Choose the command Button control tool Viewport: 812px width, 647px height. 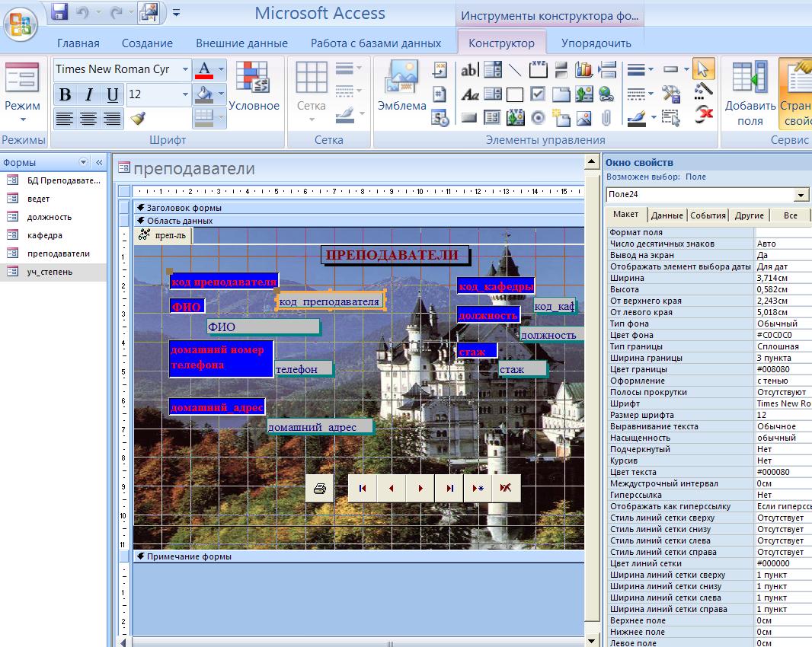coord(469,118)
